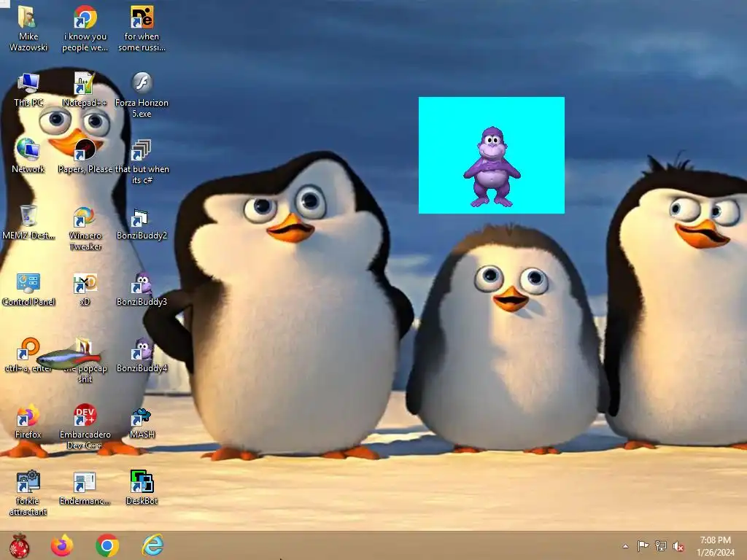747x560 pixels.
Task: Select the Notepad++ shortcut icon
Action: 85,83
